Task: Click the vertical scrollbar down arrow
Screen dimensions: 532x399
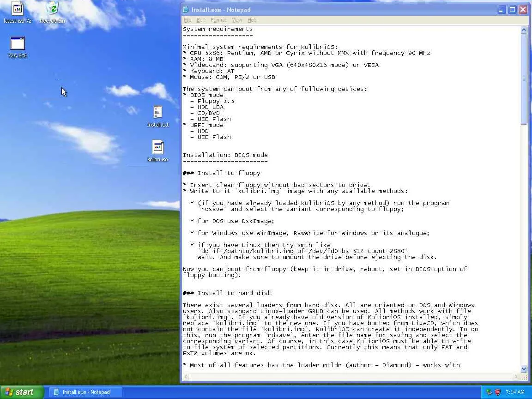Action: (x=524, y=369)
